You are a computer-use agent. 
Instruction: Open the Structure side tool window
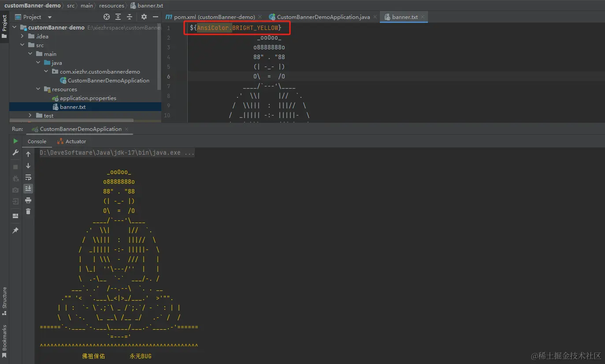coord(4,301)
